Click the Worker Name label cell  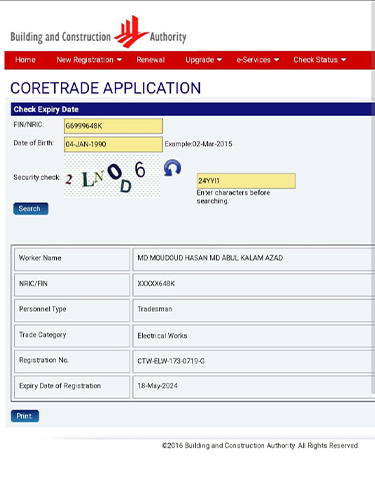click(72, 259)
